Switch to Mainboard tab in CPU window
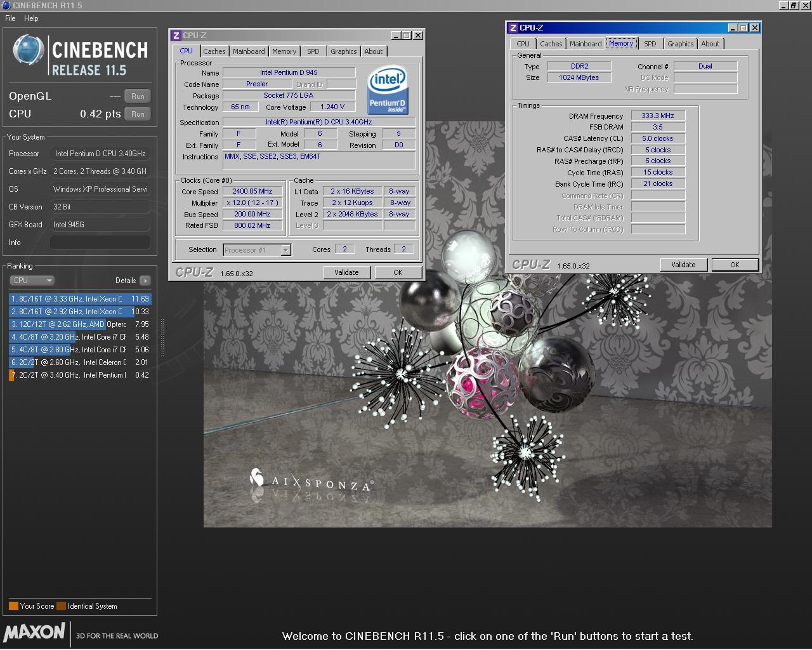 pos(249,51)
